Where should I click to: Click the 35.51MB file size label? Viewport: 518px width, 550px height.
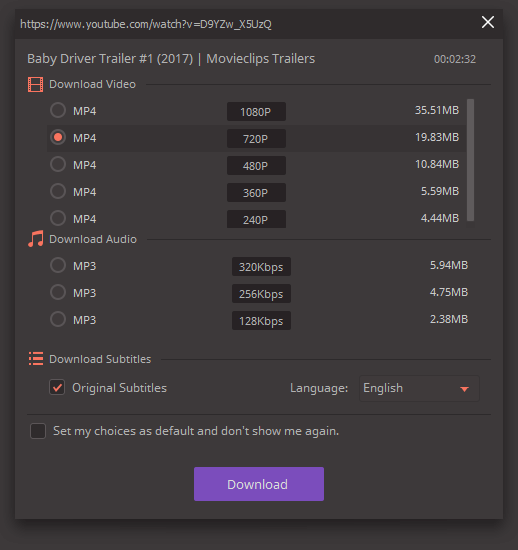click(437, 110)
